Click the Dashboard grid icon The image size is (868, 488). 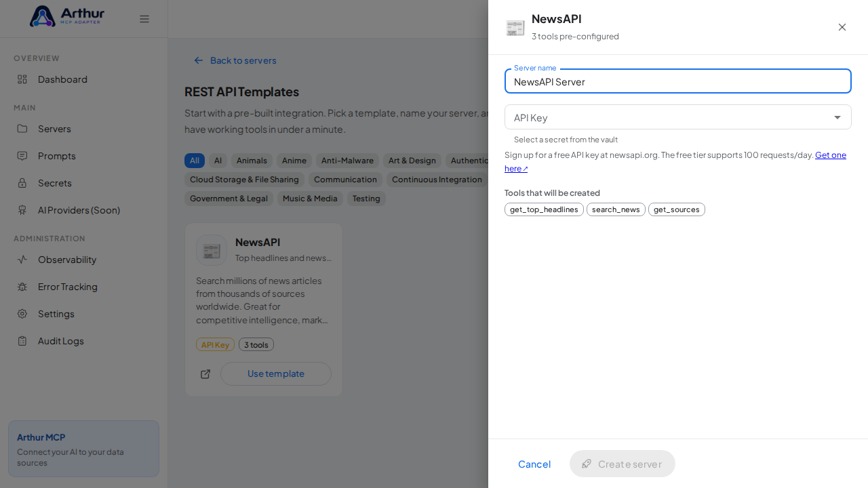22,79
